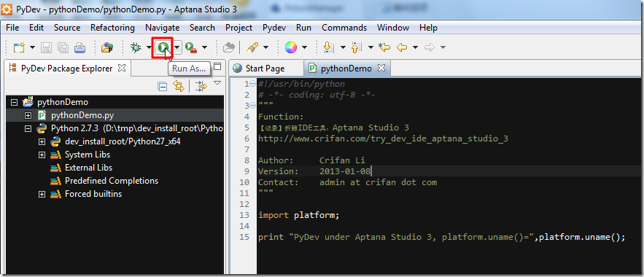Close the PyDev Package Explorer view
The height and width of the screenshot is (277, 644).
[x=122, y=68]
